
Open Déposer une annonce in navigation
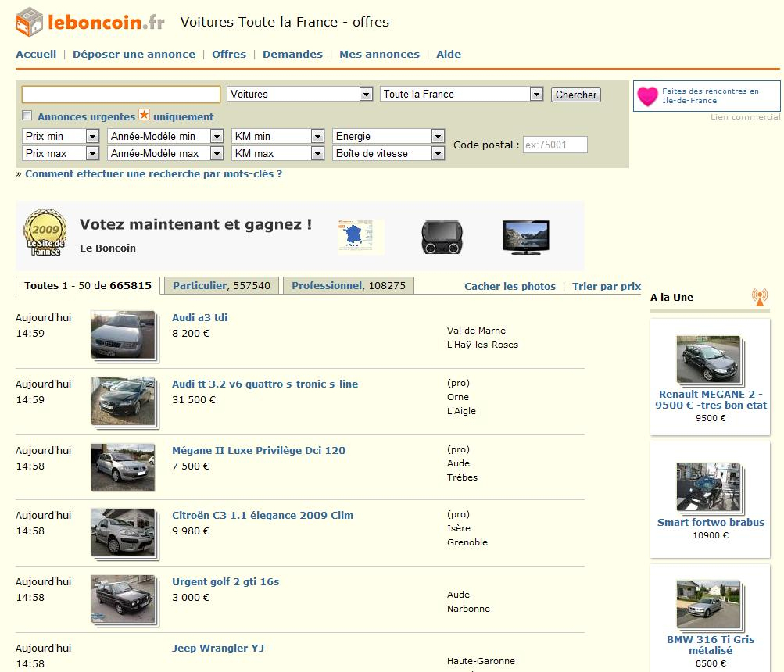tap(134, 54)
